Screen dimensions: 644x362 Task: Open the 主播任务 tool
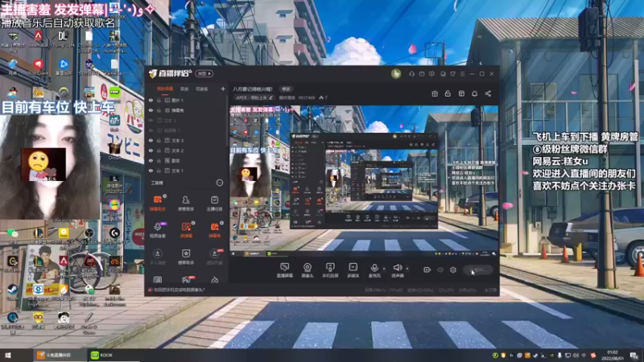(214, 203)
